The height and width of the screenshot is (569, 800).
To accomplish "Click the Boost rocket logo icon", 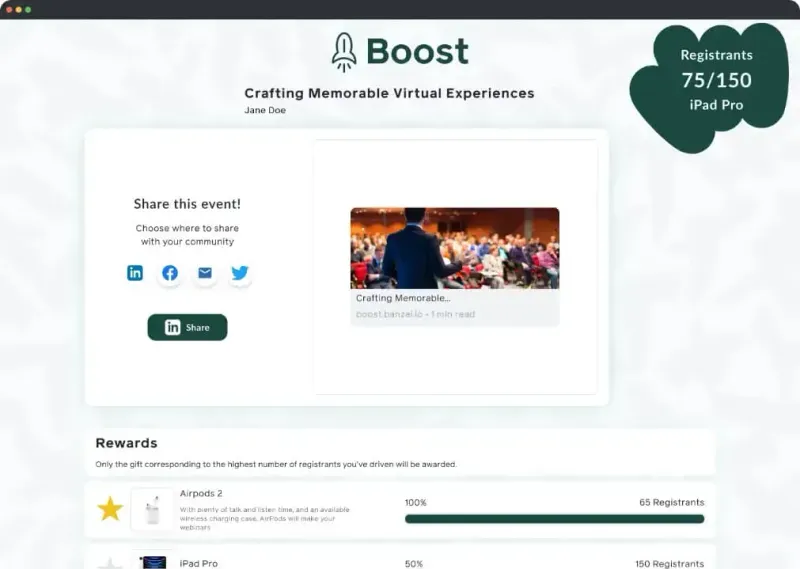I will pos(344,52).
